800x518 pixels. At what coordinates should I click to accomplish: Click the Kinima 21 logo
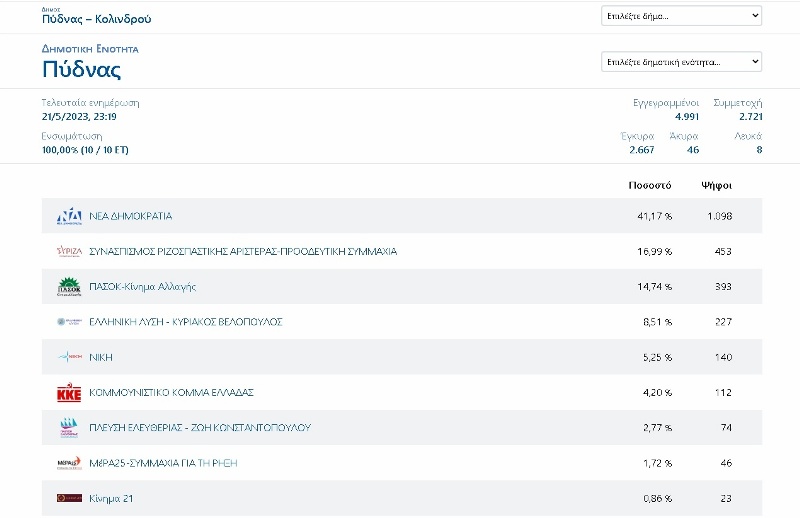[x=69, y=498]
